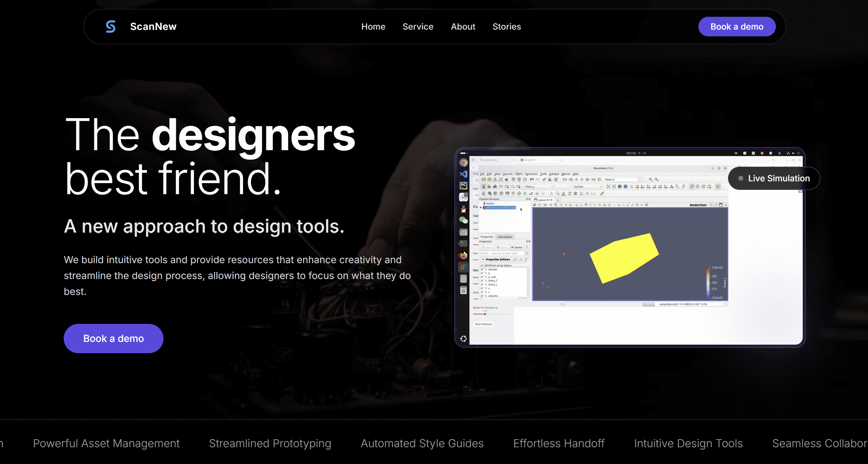Click the Play button in ParaView toolbar
The image size is (868, 464).
coord(582,179)
